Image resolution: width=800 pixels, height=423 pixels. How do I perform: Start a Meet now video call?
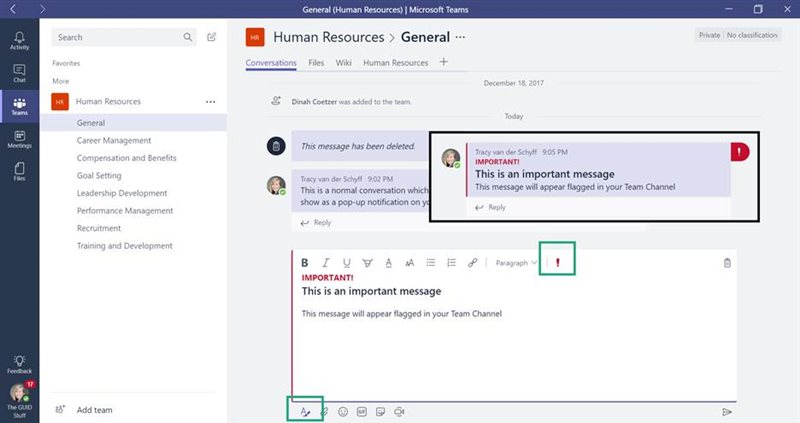(x=399, y=411)
